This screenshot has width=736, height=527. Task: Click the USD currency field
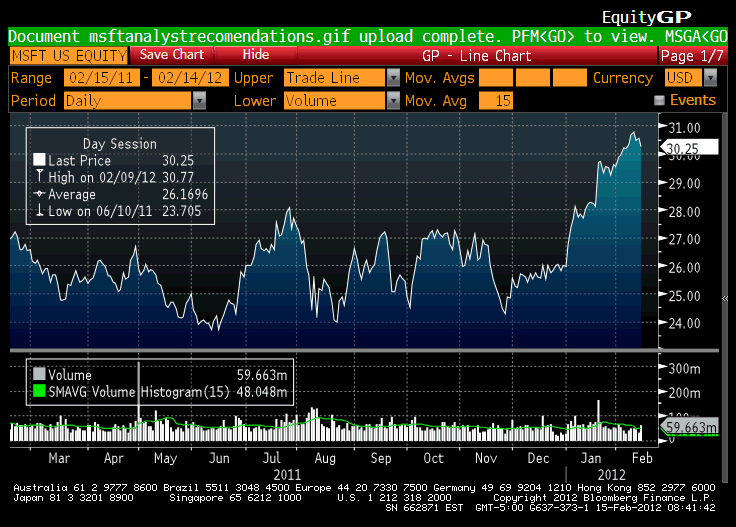(683, 77)
